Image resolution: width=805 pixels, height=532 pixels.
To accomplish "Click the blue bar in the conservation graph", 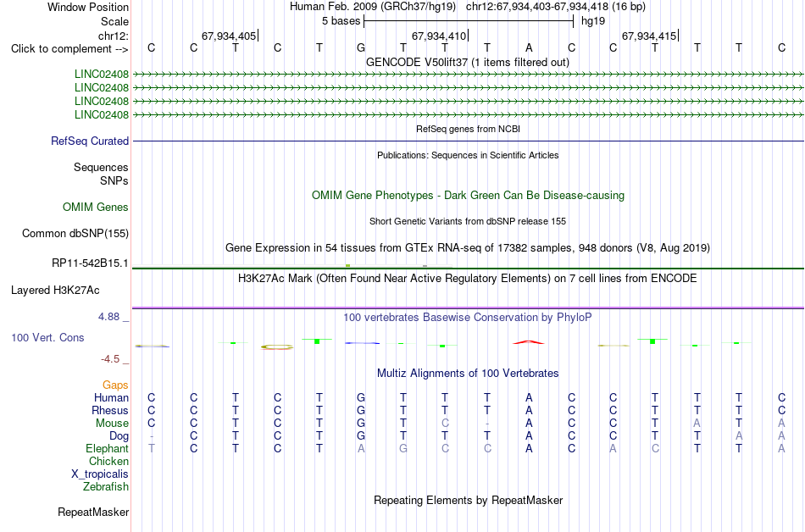I will [x=362, y=343].
